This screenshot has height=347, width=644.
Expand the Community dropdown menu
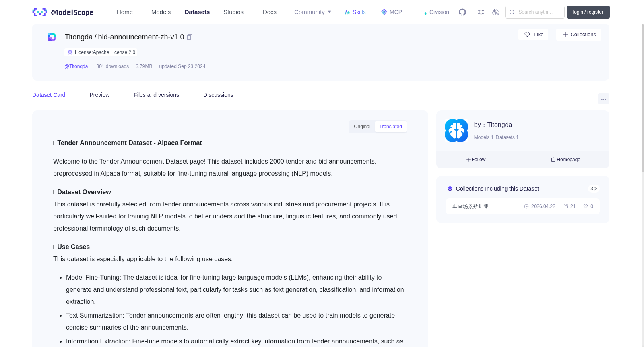(x=313, y=12)
